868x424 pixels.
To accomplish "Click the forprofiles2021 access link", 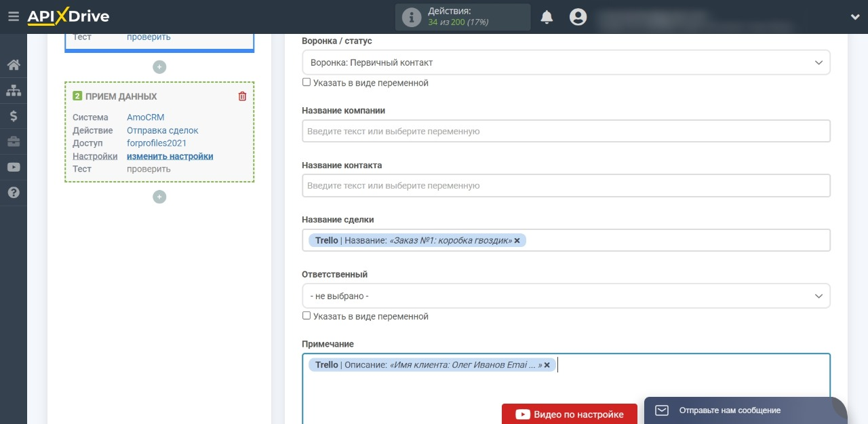I will click(x=157, y=143).
